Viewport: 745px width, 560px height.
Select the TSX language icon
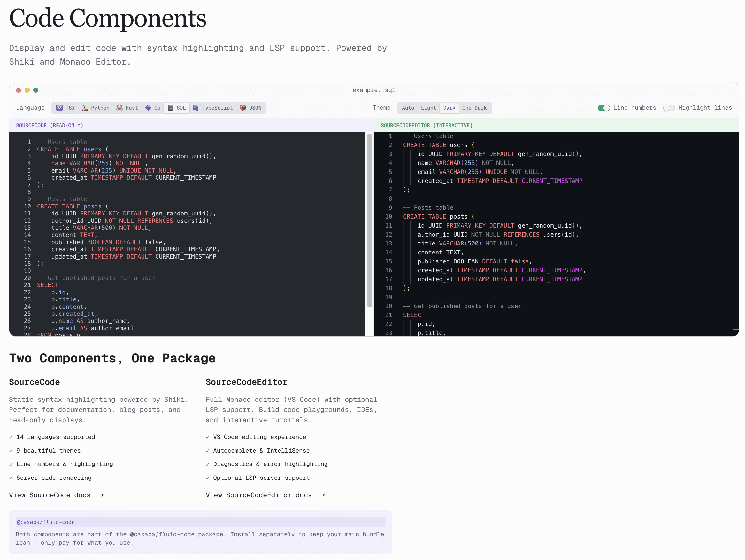tap(59, 108)
